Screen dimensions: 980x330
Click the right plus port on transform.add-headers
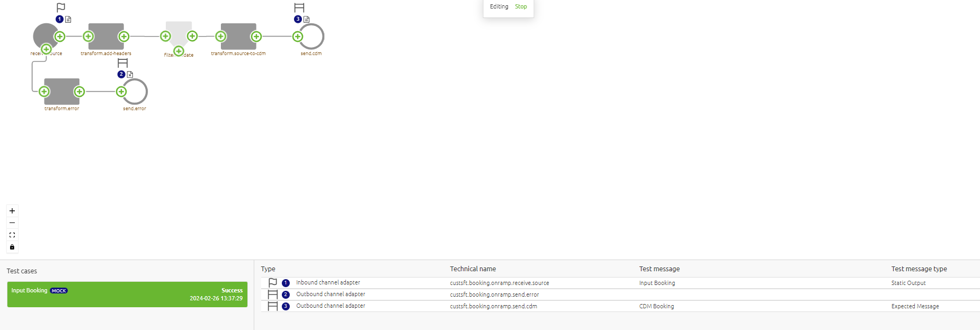(x=124, y=37)
